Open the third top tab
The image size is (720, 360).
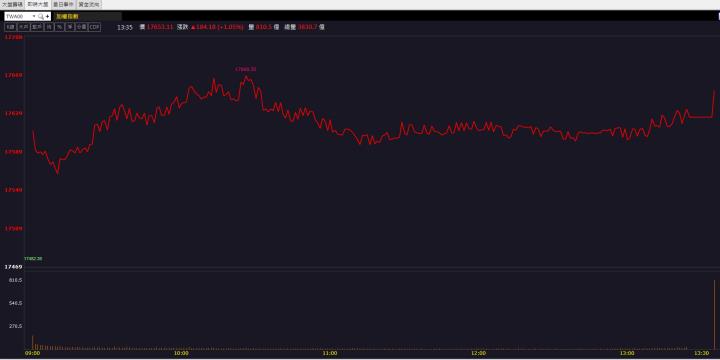pyautogui.click(x=63, y=5)
